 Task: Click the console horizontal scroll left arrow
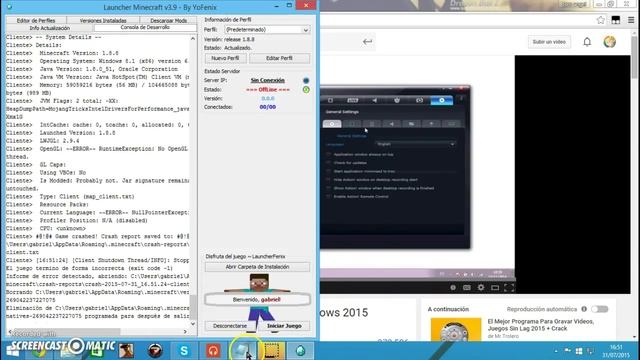tap(9, 332)
